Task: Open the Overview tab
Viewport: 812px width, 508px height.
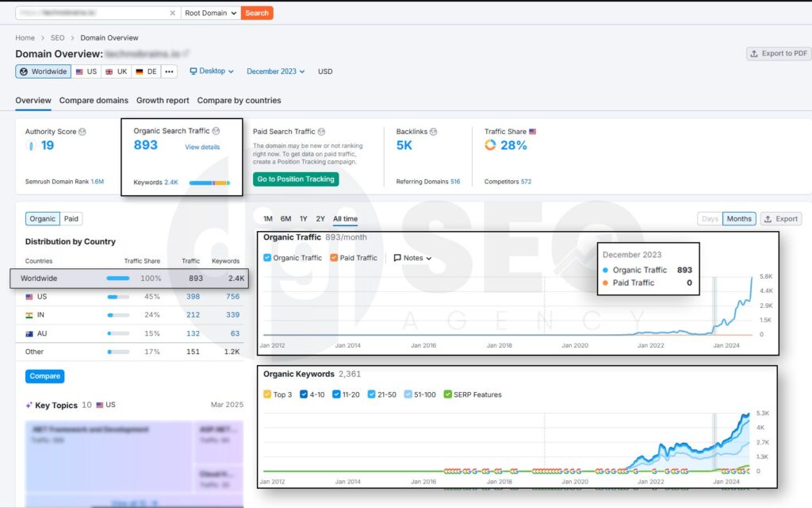Action: click(33, 101)
